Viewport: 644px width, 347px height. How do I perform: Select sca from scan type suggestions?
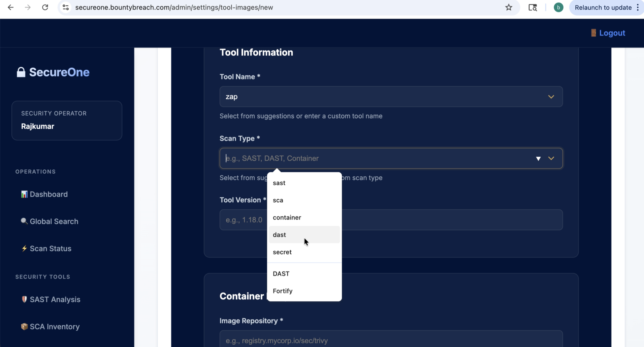[304, 200]
